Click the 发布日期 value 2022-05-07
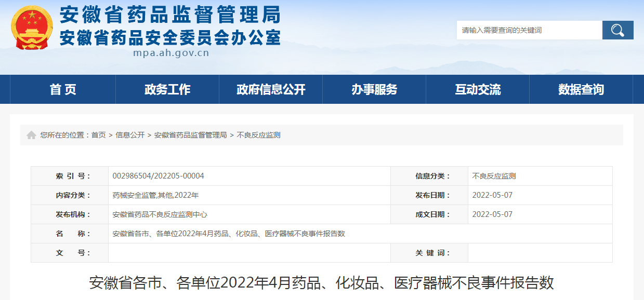Screen dimensions: 644x300 [492, 195]
